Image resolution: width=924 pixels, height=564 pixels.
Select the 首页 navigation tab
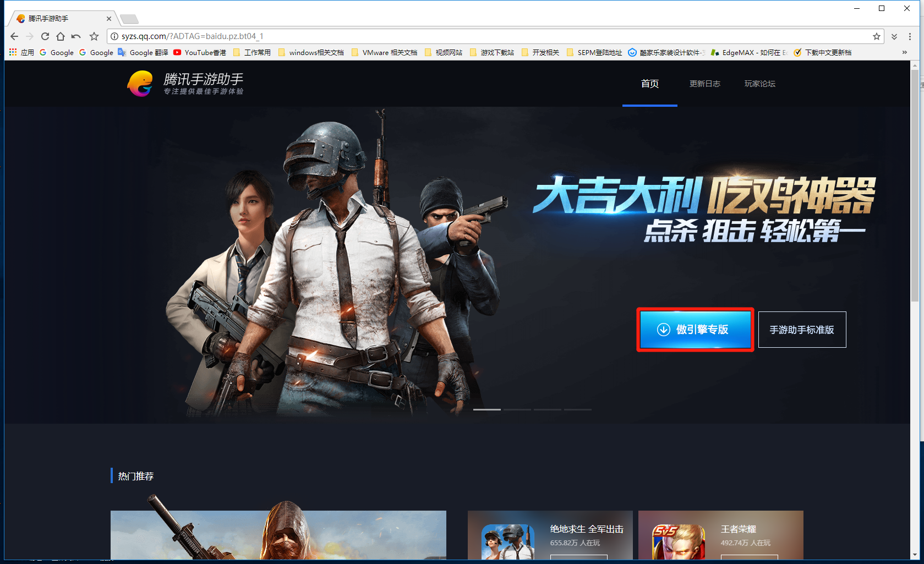pos(650,84)
